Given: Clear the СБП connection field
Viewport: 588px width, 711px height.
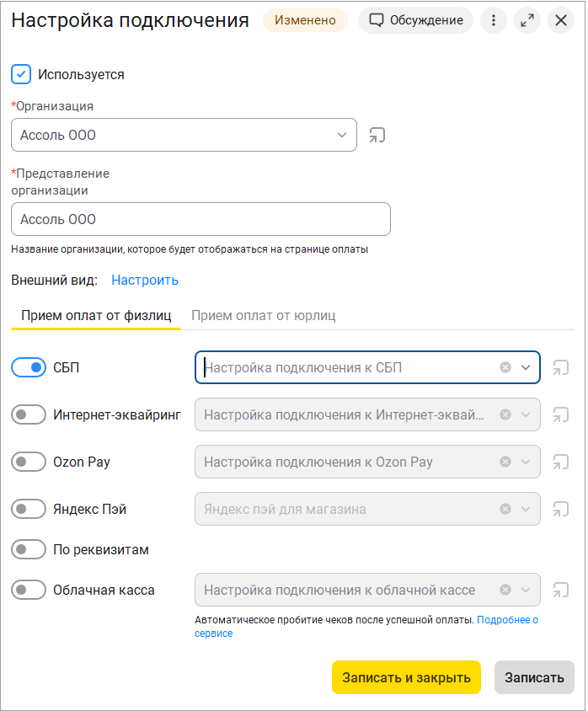Looking at the screenshot, I should point(505,368).
